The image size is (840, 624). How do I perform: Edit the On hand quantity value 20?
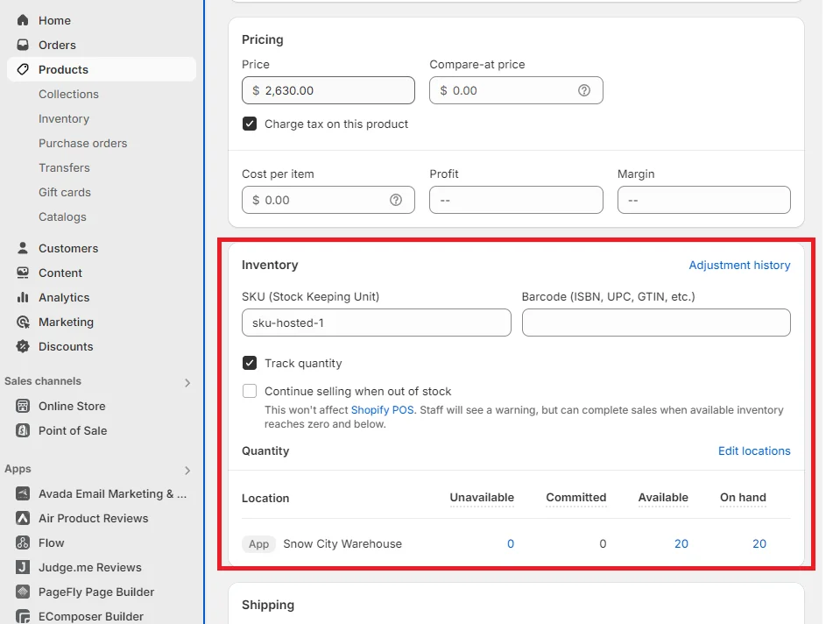[x=759, y=543]
